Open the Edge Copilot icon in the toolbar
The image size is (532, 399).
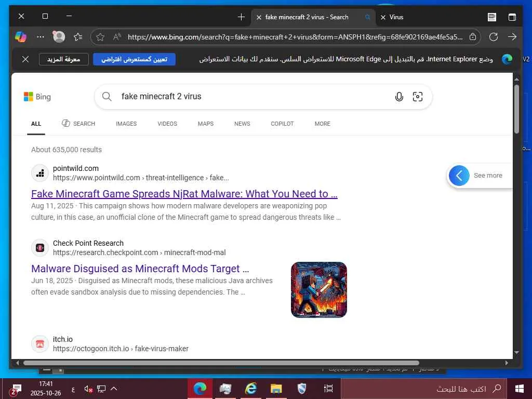point(21,37)
